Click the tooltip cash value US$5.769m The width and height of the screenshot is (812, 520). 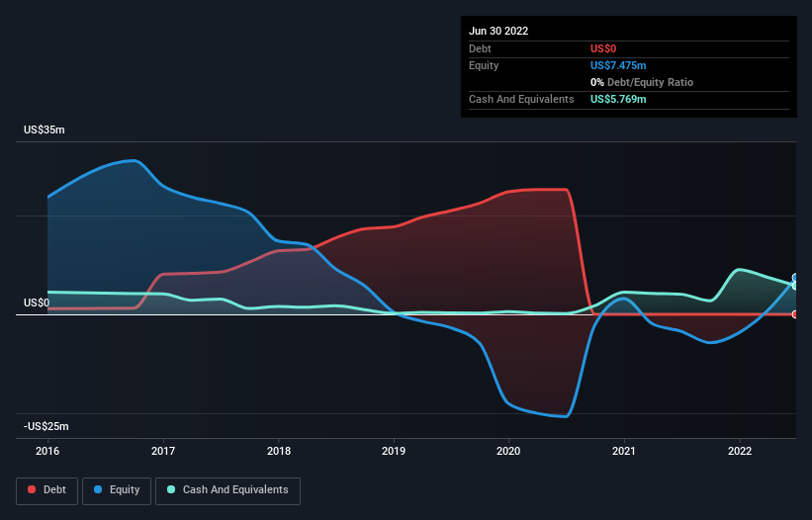[618, 99]
